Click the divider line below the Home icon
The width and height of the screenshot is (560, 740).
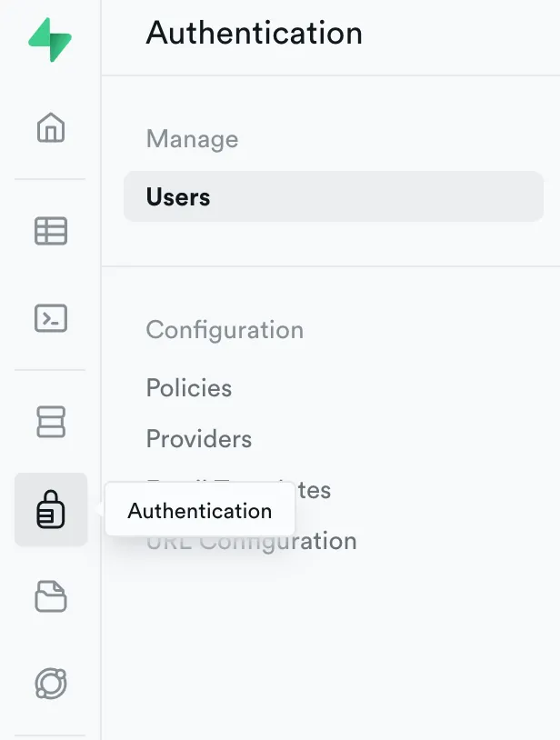tap(50, 179)
